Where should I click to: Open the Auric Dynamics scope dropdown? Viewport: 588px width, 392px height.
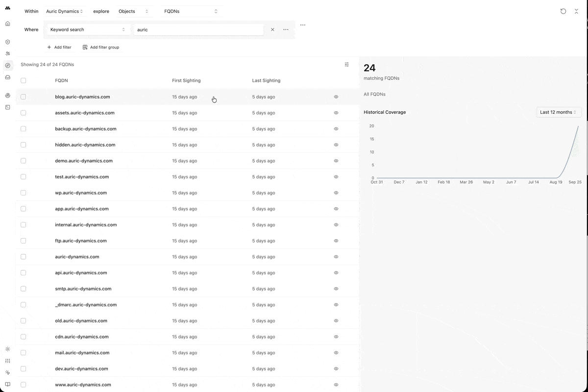click(x=64, y=11)
